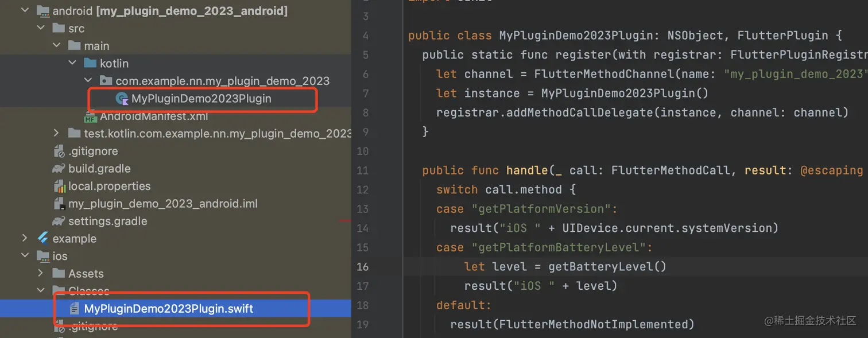The image size is (868, 338).
Task: Click line number 11 in the gutter
Action: (x=362, y=170)
